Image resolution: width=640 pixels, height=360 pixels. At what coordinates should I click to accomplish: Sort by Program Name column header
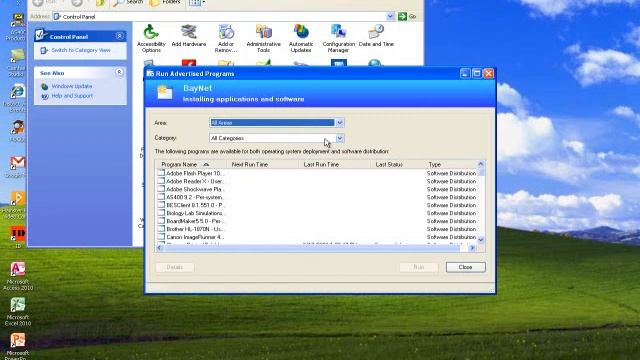191,164
